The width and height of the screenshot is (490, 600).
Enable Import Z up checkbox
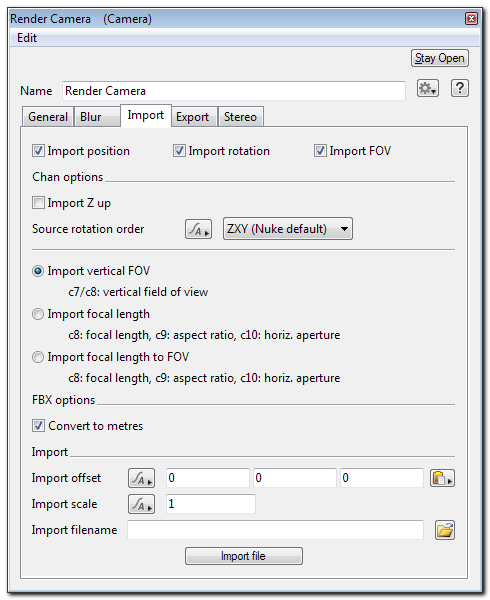[38, 202]
